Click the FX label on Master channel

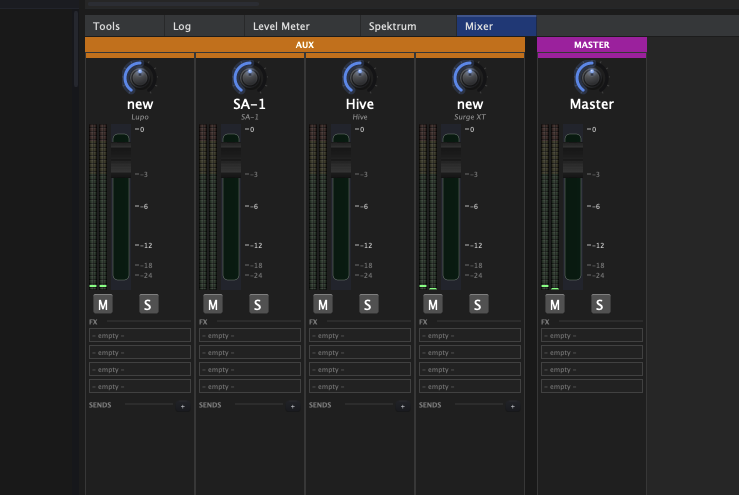[x=545, y=322]
